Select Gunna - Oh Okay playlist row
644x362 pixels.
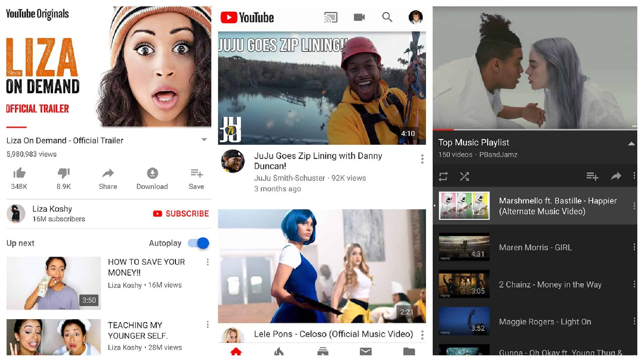pyautogui.click(x=535, y=349)
